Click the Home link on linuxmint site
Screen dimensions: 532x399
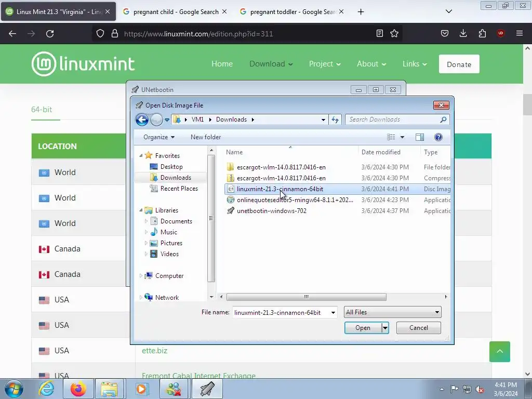click(x=222, y=64)
